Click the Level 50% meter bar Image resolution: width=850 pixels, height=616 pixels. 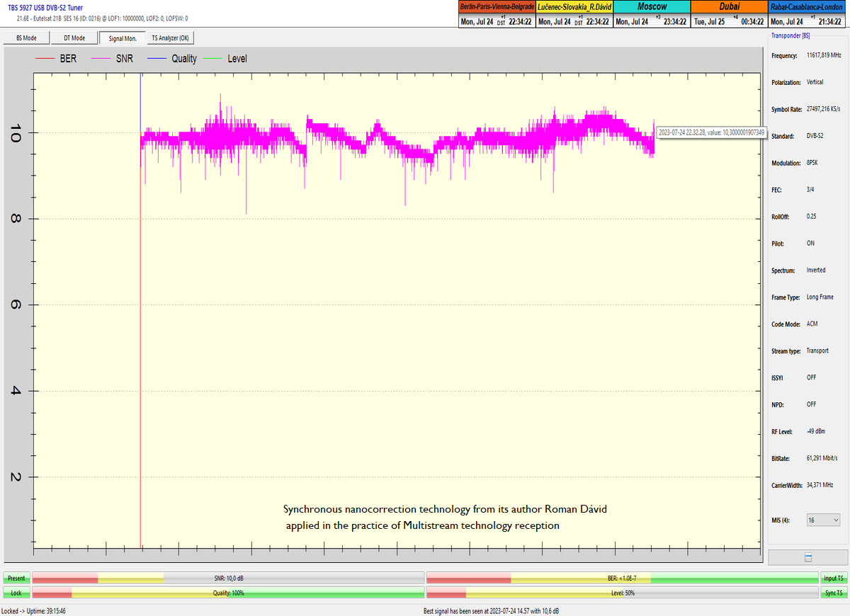tap(622, 593)
